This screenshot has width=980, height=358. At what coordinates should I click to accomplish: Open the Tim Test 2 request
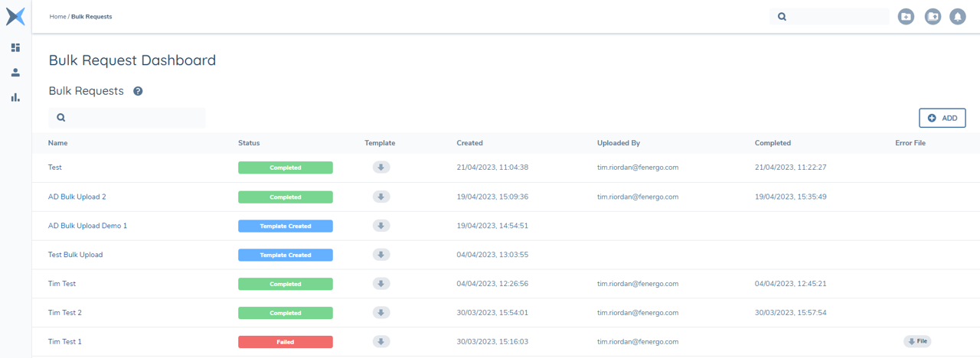(x=65, y=313)
